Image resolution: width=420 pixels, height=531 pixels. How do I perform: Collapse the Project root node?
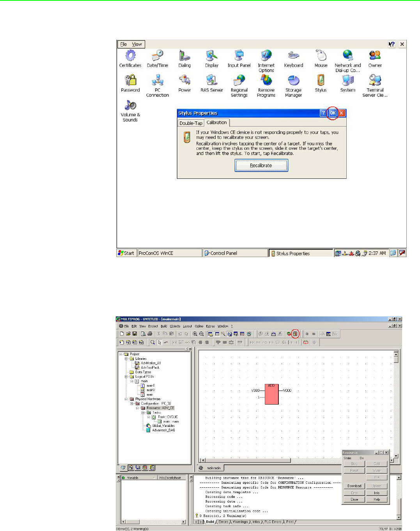click(121, 354)
